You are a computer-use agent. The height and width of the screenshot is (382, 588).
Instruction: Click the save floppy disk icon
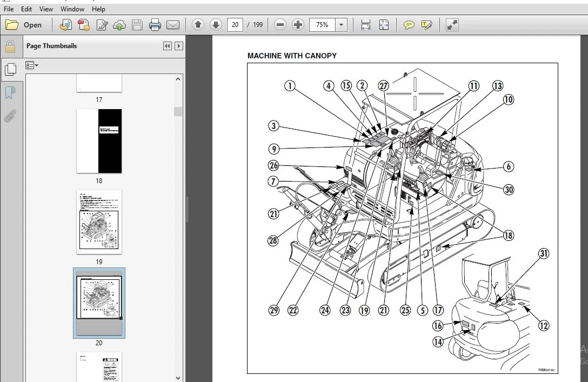pyautogui.click(x=137, y=25)
